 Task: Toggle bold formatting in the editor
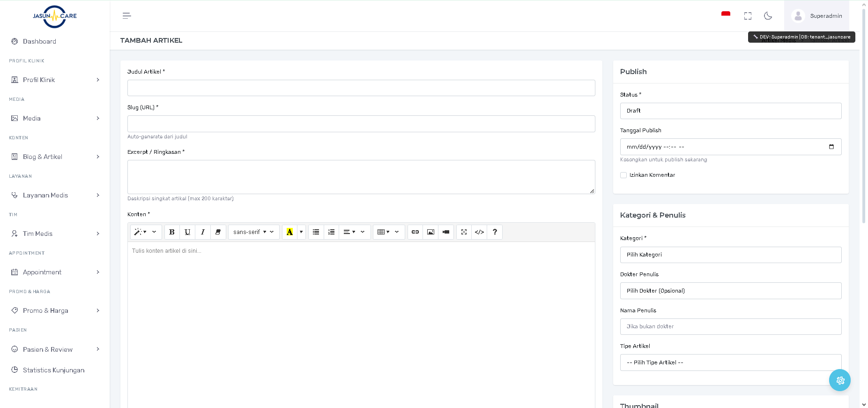tap(172, 232)
